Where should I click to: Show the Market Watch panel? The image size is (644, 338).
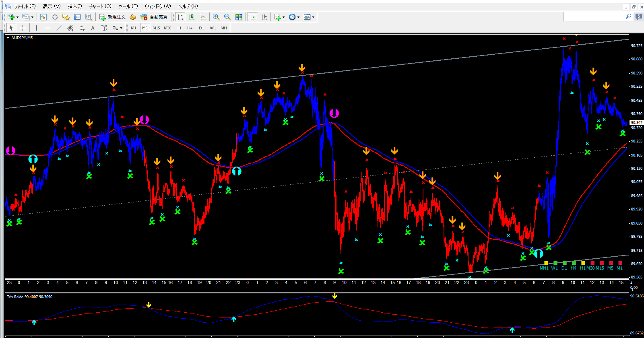click(x=43, y=17)
